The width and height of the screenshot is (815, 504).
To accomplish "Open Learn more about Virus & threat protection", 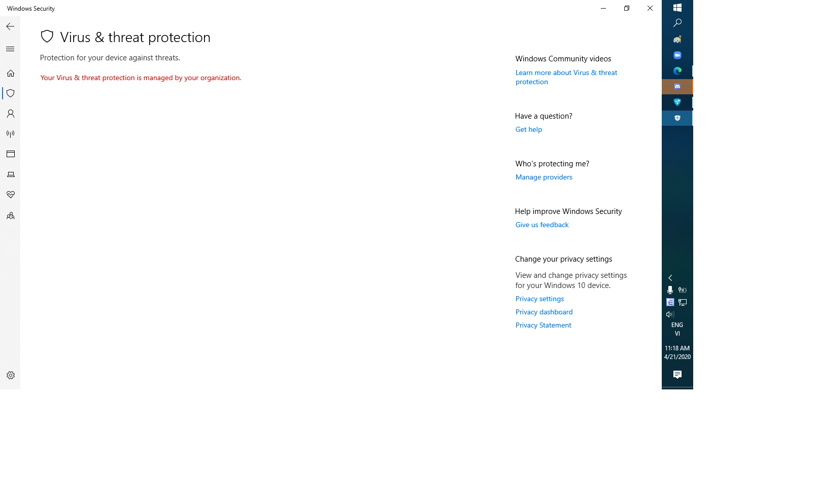I will pyautogui.click(x=566, y=77).
